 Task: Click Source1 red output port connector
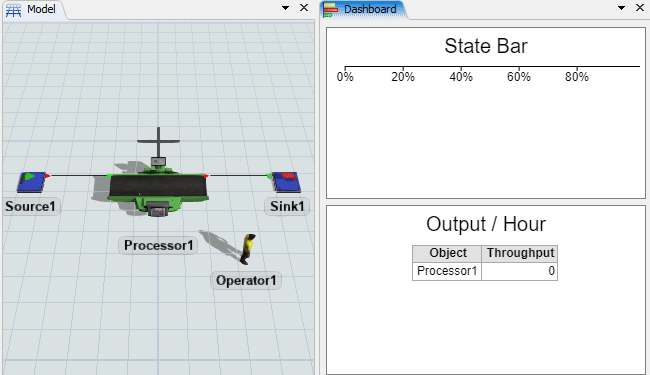[48, 176]
